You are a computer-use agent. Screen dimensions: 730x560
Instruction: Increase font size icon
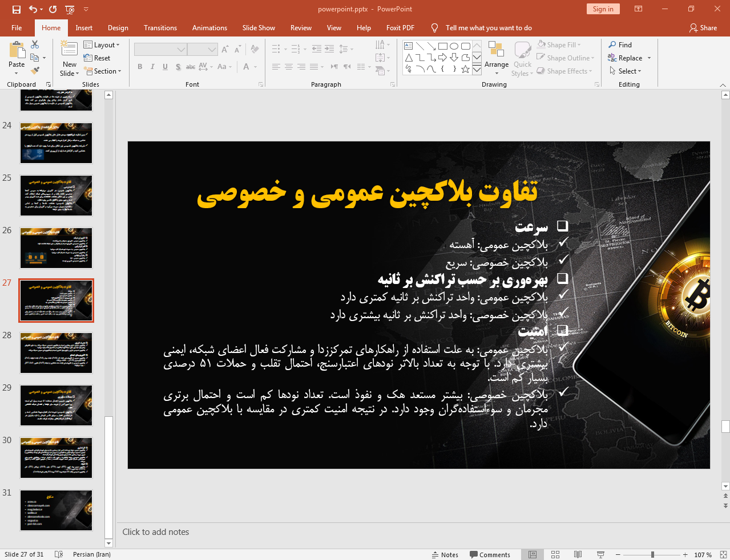[x=225, y=50]
